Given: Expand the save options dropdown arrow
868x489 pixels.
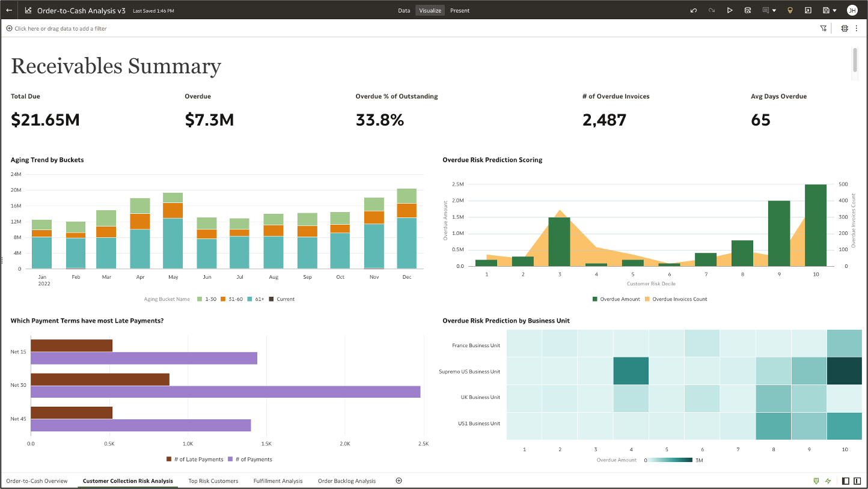Looking at the screenshot, I should (x=834, y=10).
